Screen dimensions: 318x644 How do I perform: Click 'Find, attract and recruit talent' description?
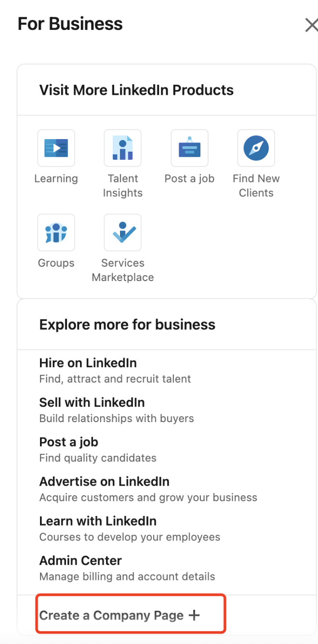click(115, 379)
